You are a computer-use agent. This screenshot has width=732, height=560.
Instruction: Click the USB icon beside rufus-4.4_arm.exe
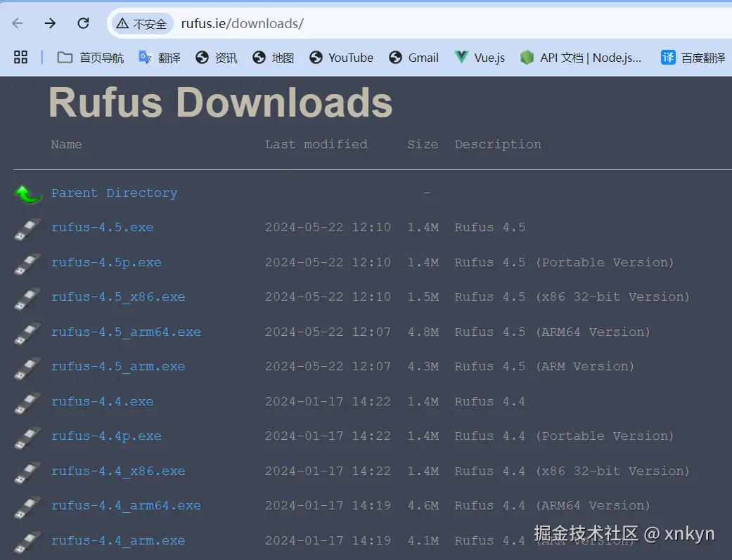(x=27, y=542)
